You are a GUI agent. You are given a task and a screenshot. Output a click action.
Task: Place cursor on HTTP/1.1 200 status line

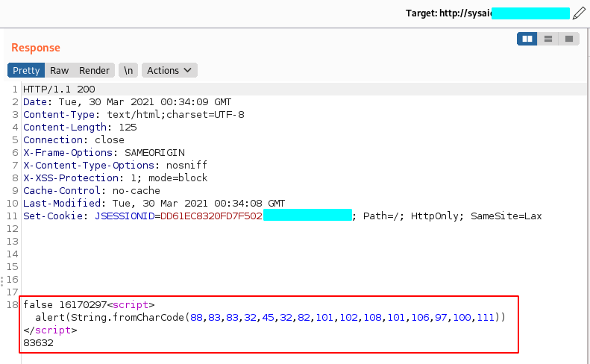pos(59,90)
